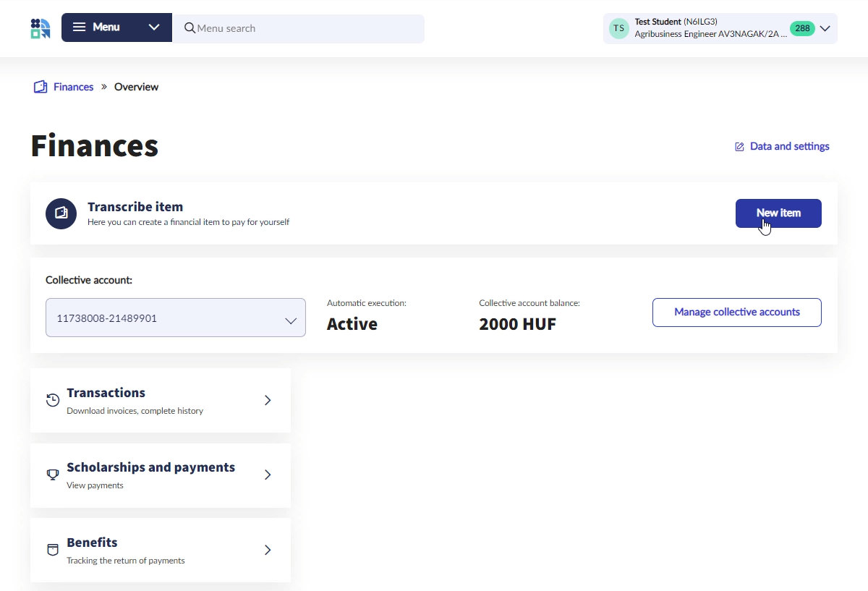This screenshot has height=591, width=868.
Task: Click the Transactions history clock icon
Action: click(53, 400)
